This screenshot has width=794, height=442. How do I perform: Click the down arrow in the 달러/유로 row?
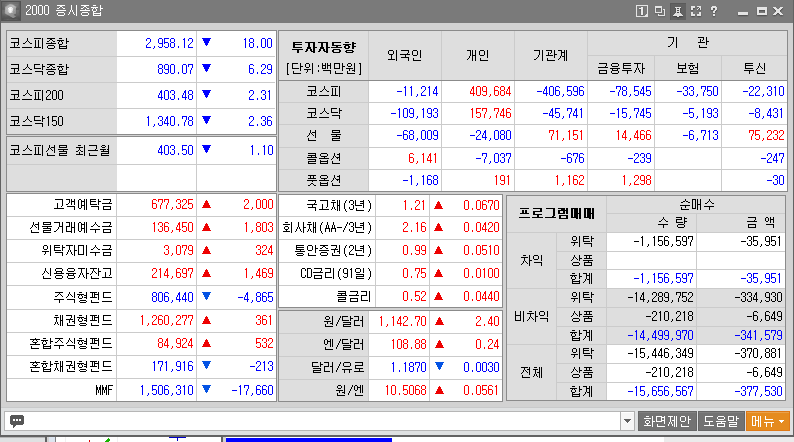click(x=439, y=367)
